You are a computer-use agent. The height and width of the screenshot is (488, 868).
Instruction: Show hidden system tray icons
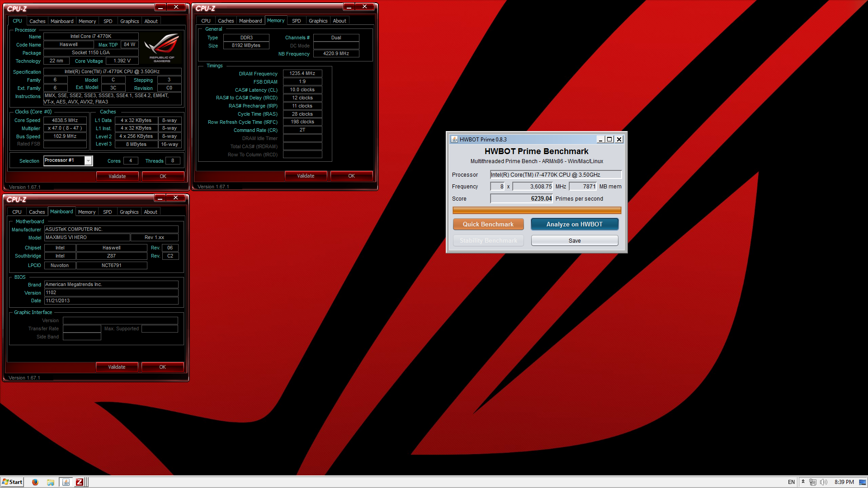(x=803, y=482)
